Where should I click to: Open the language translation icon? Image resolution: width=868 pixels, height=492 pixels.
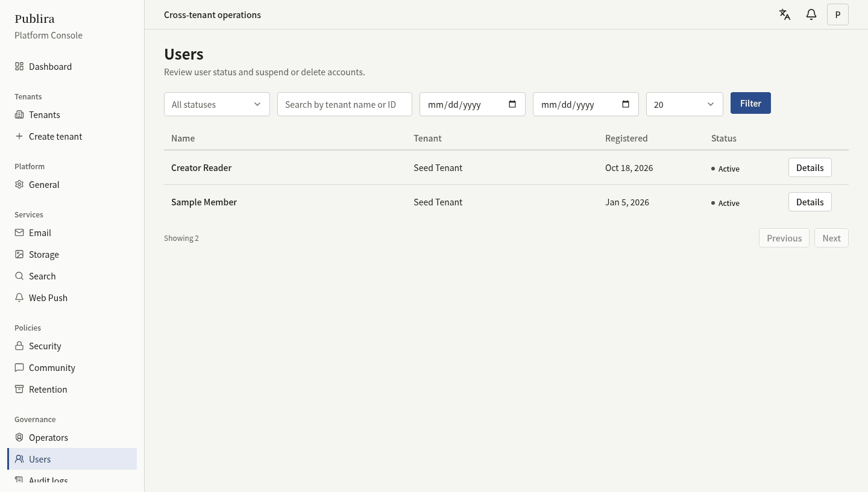point(785,14)
